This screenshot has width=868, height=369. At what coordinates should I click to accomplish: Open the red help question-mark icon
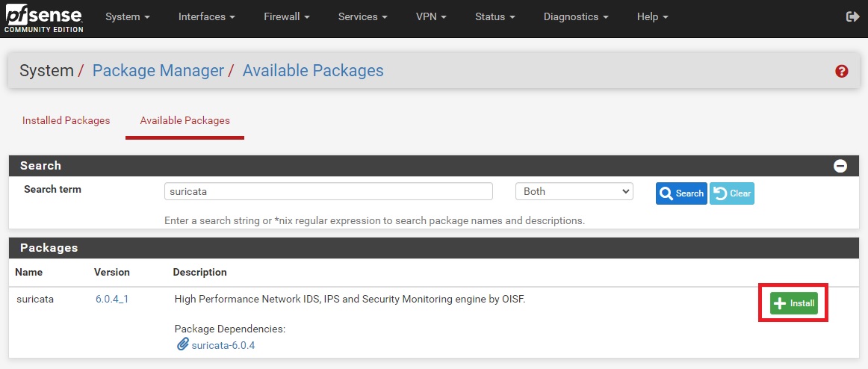(841, 71)
